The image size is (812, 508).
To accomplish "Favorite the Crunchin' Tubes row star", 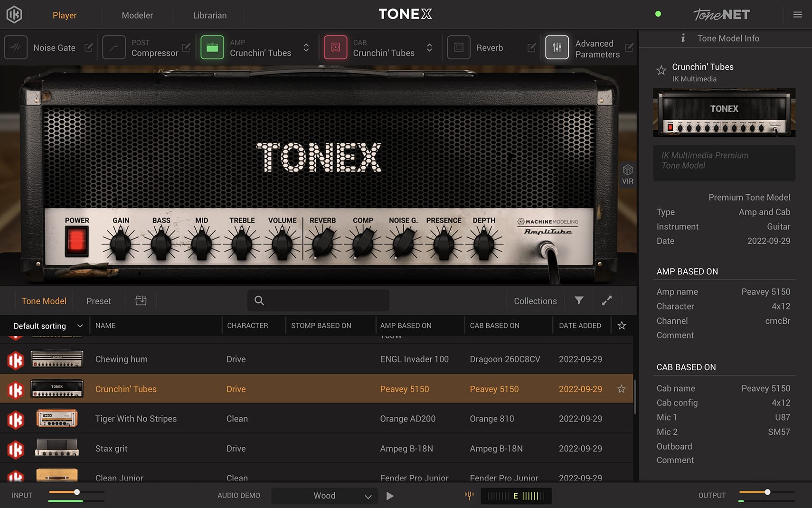I will point(621,389).
